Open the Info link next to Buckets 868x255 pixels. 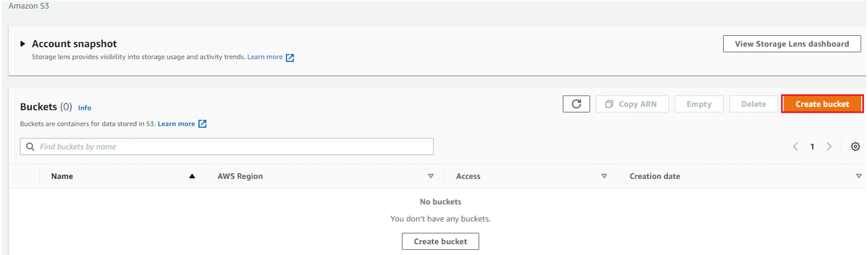point(84,108)
